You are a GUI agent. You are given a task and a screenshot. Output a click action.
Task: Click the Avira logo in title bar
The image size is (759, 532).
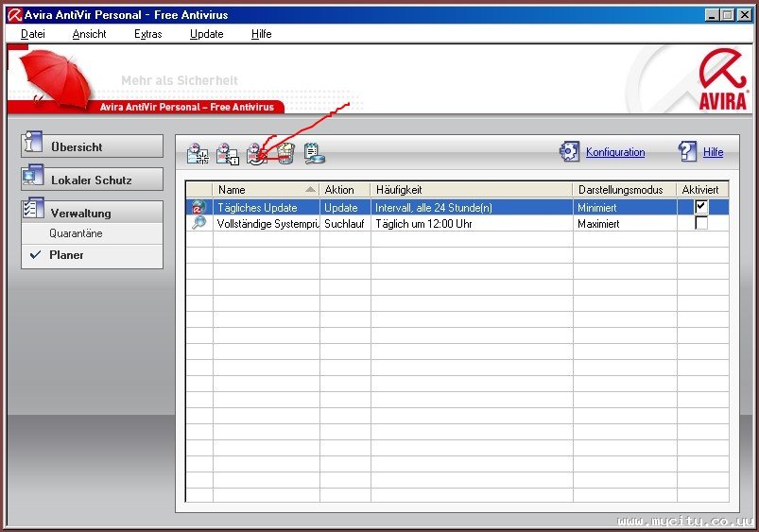[x=14, y=15]
